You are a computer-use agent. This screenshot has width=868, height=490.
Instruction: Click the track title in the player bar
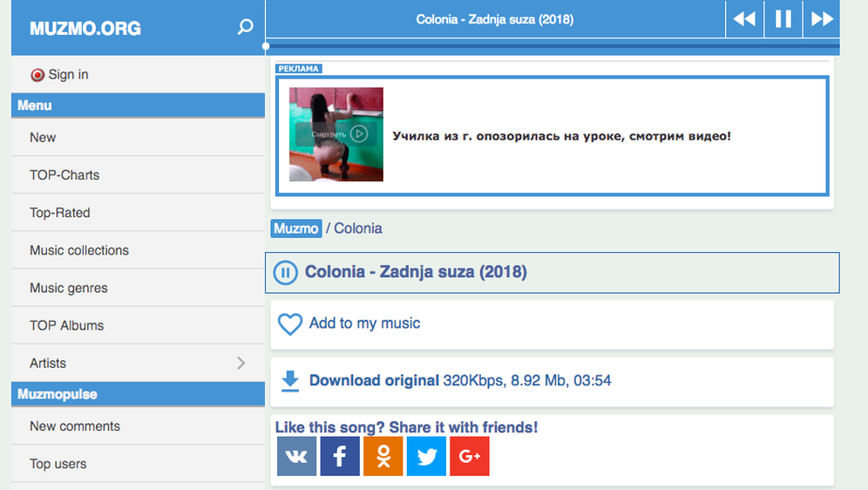(494, 19)
